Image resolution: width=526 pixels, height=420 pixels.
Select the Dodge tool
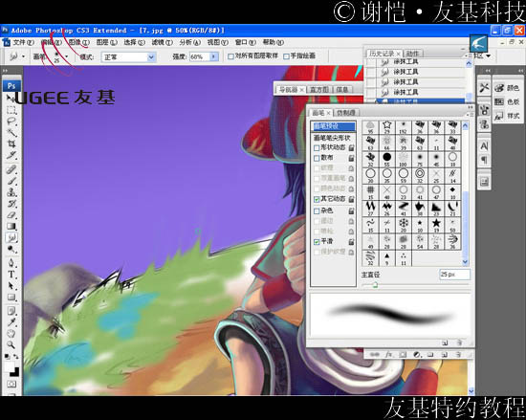pyautogui.click(x=11, y=250)
